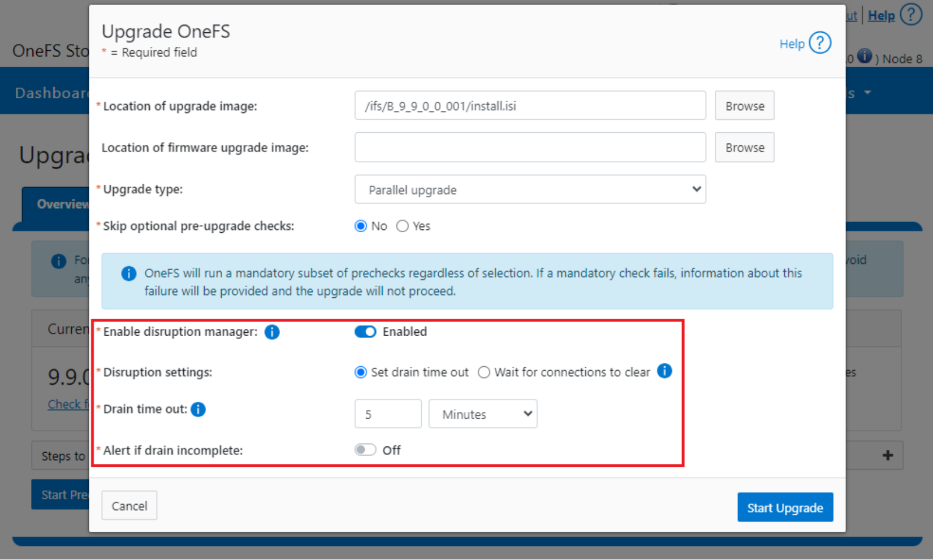Click the Enabled label beside disruption switch
This screenshot has height=560, width=933.
pos(405,332)
